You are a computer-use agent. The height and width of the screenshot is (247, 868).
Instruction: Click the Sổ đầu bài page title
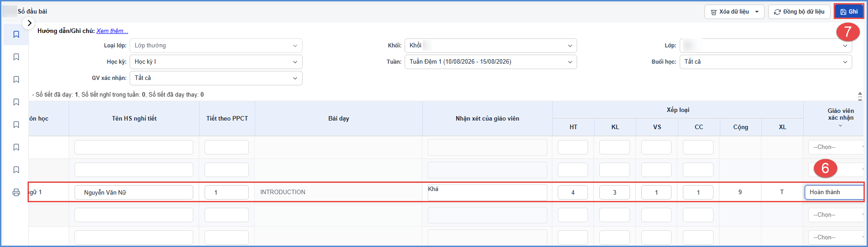(33, 12)
